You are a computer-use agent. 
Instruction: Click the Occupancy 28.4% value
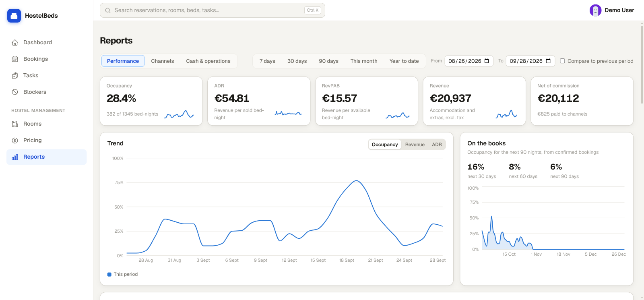pos(121,98)
